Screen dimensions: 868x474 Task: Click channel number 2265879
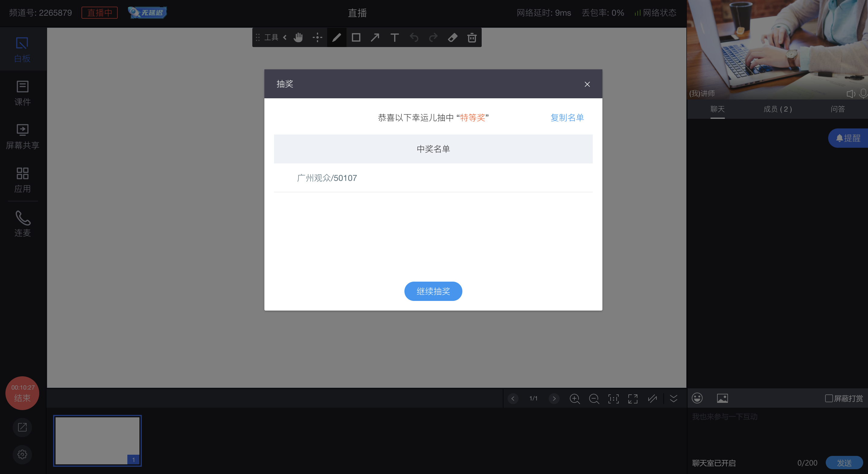click(40, 13)
